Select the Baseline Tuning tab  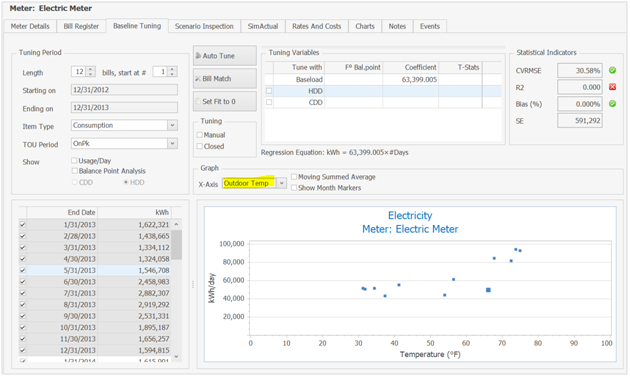point(137,26)
